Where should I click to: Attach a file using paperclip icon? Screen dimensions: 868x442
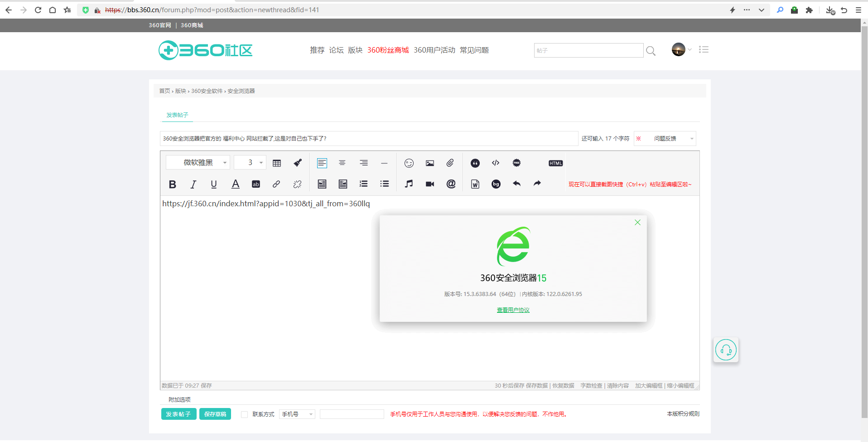(x=450, y=163)
